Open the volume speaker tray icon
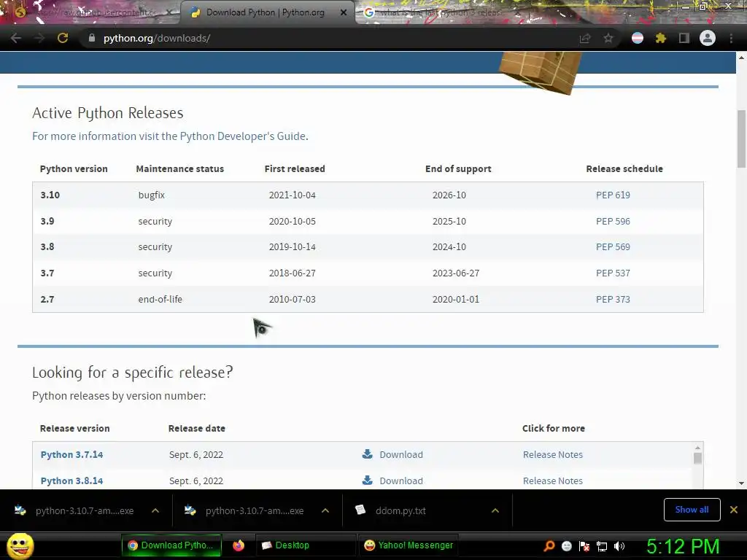The image size is (747, 560). (619, 546)
